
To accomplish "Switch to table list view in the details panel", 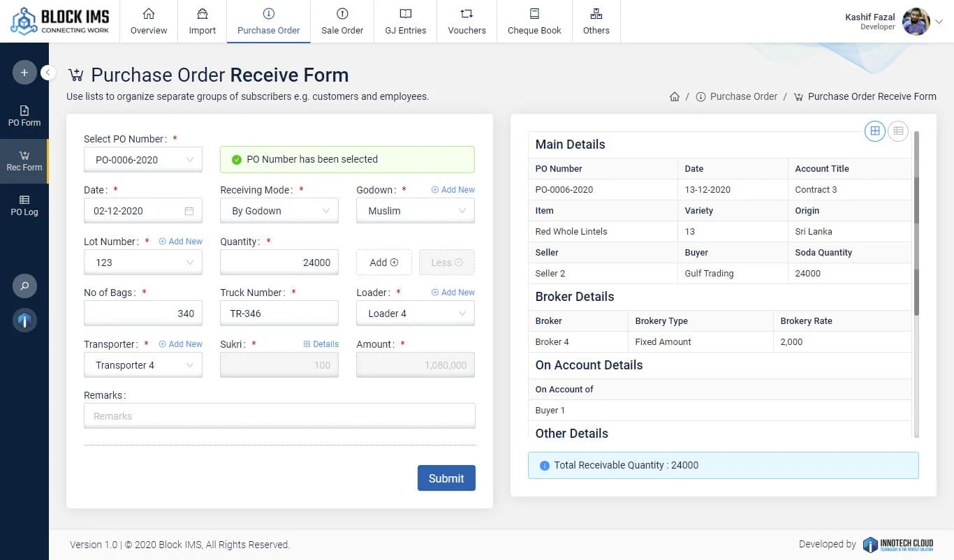I will click(x=898, y=131).
